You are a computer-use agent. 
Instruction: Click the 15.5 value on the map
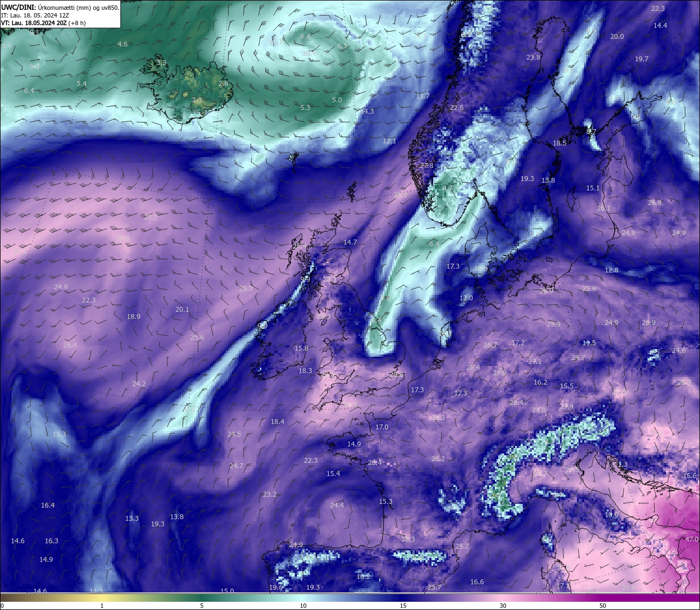(567, 386)
